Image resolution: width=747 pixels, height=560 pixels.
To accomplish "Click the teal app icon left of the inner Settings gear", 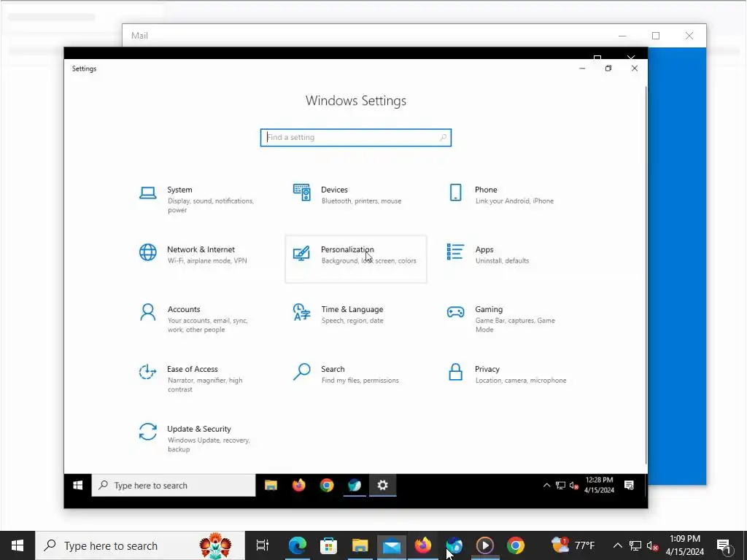I will pyautogui.click(x=355, y=485).
